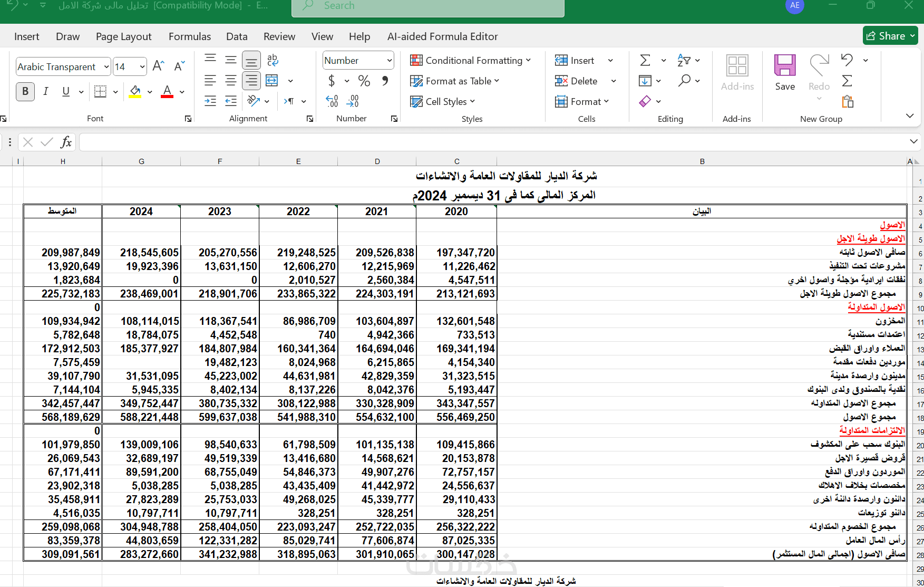The image size is (924, 587).
Task: Click the Merge and Center icon
Action: (272, 81)
